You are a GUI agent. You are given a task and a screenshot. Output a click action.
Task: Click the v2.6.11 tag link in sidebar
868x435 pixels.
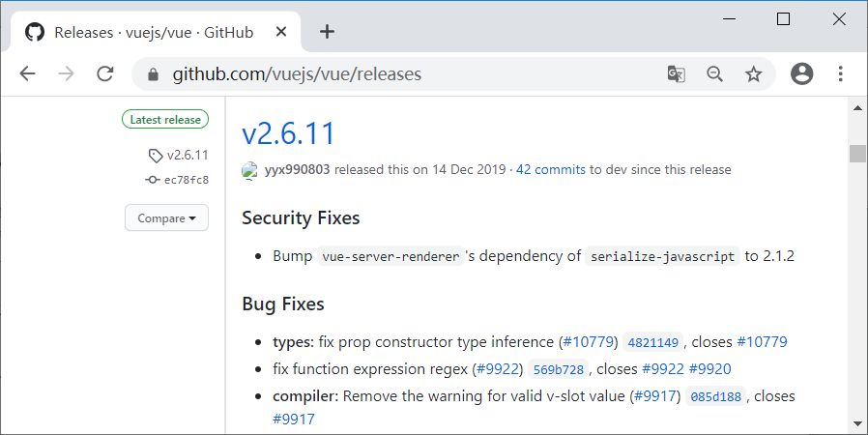click(188, 155)
